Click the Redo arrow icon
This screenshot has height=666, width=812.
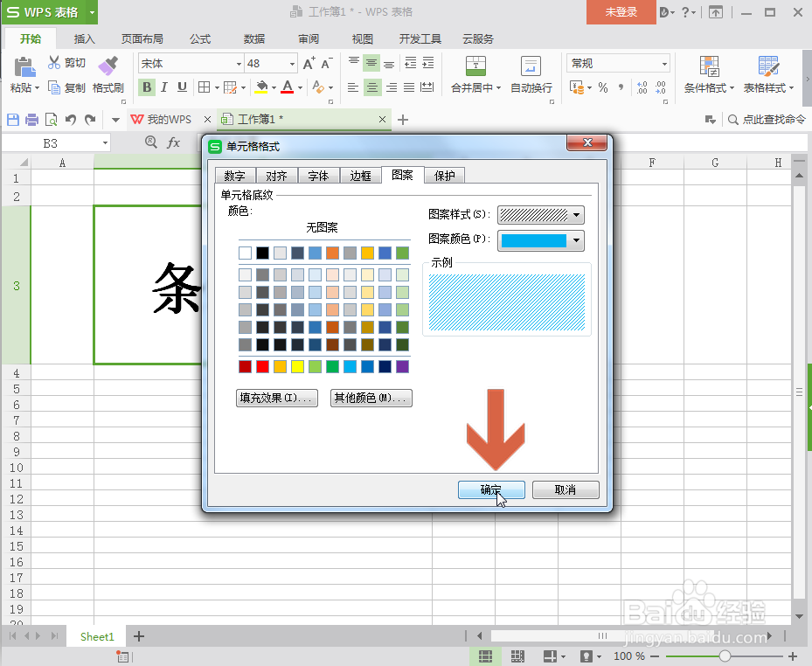90,120
